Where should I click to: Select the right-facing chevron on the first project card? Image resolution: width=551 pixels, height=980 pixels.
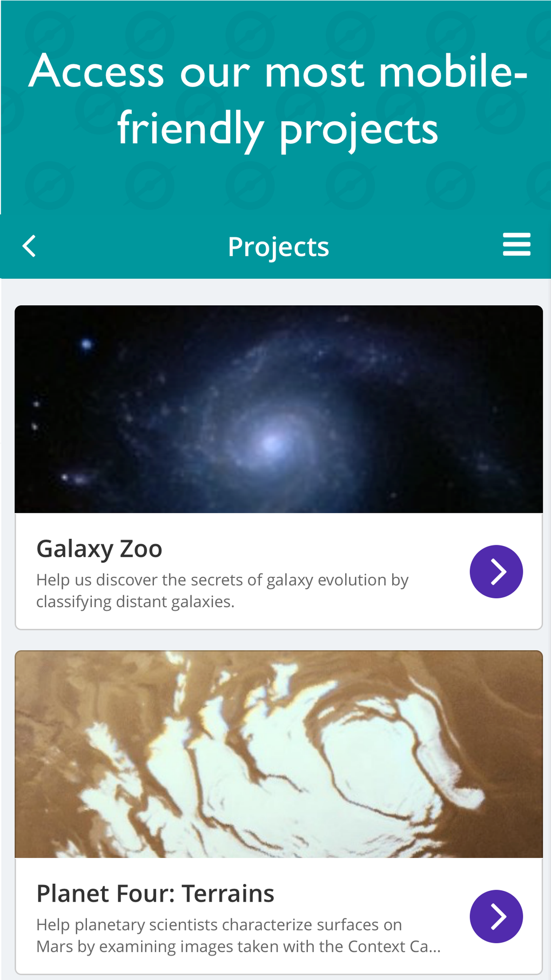click(496, 571)
